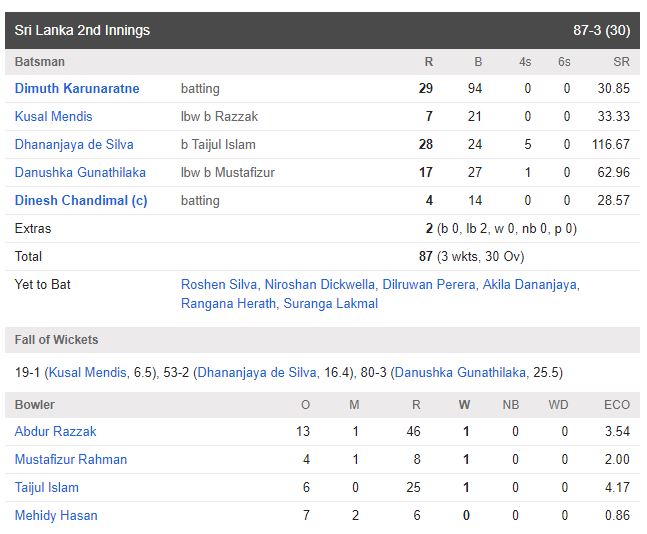Select Mehidy Hasan in bowler table
Image resolution: width=647 pixels, height=534 pixels.
click(x=56, y=516)
